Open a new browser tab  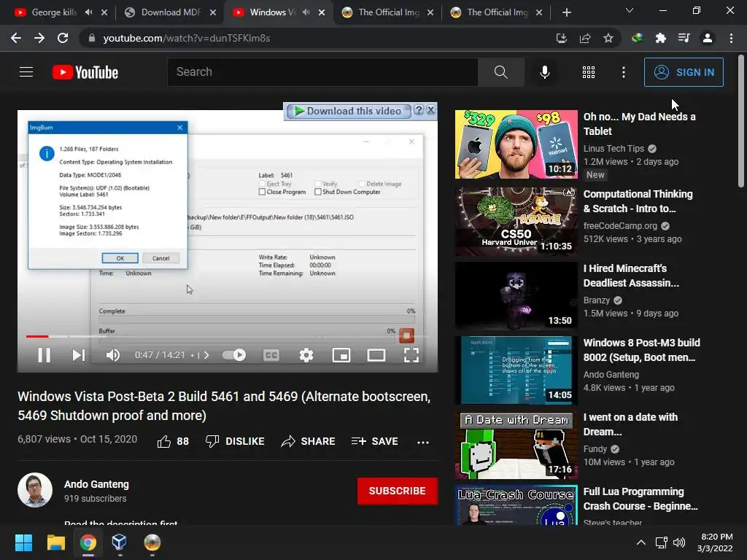(566, 12)
